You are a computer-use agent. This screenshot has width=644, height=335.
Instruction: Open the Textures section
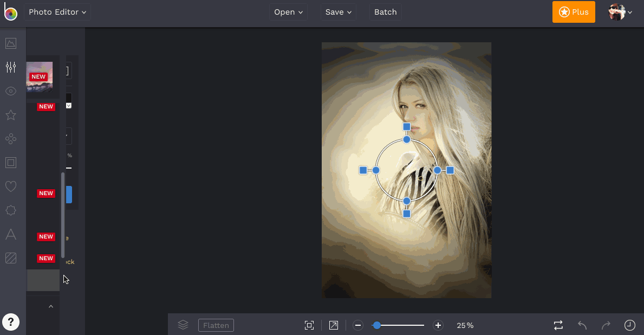click(11, 258)
